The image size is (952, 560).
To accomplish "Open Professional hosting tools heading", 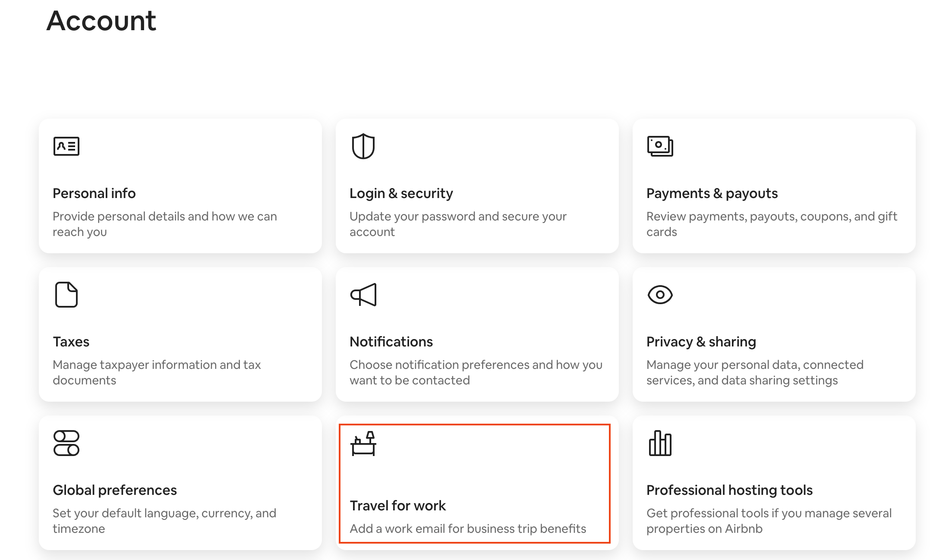I will click(729, 490).
